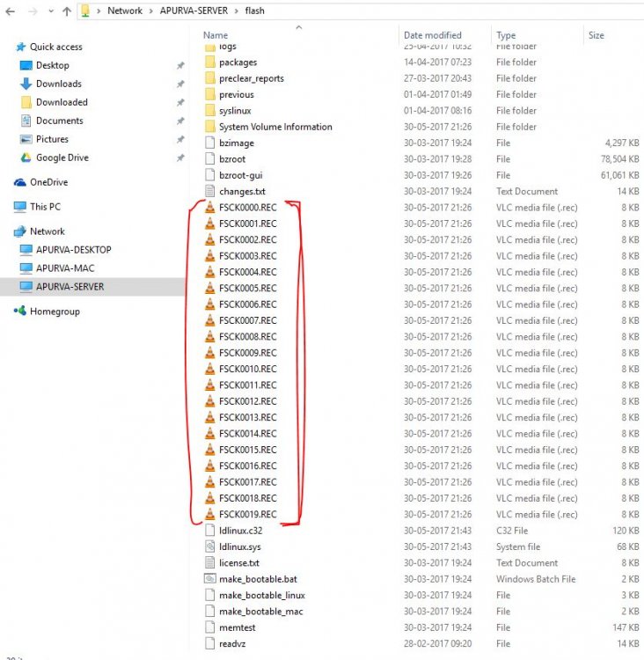Click the pin icon next to Desktop
The height and width of the screenshot is (660, 644).
(180, 66)
